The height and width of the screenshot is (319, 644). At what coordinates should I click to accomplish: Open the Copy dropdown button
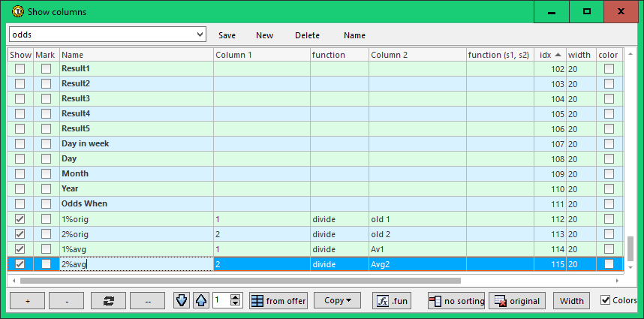pos(337,300)
